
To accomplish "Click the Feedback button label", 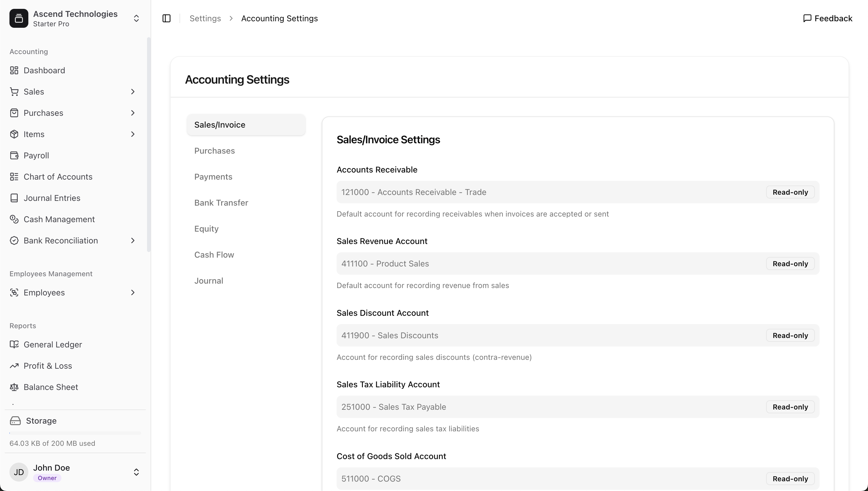I will pos(833,18).
